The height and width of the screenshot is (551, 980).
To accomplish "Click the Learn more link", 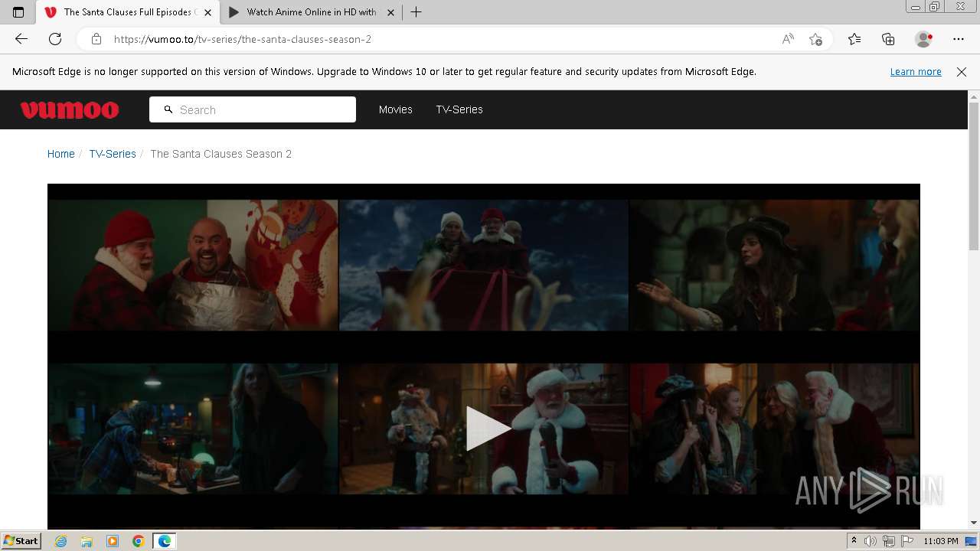I will [916, 72].
